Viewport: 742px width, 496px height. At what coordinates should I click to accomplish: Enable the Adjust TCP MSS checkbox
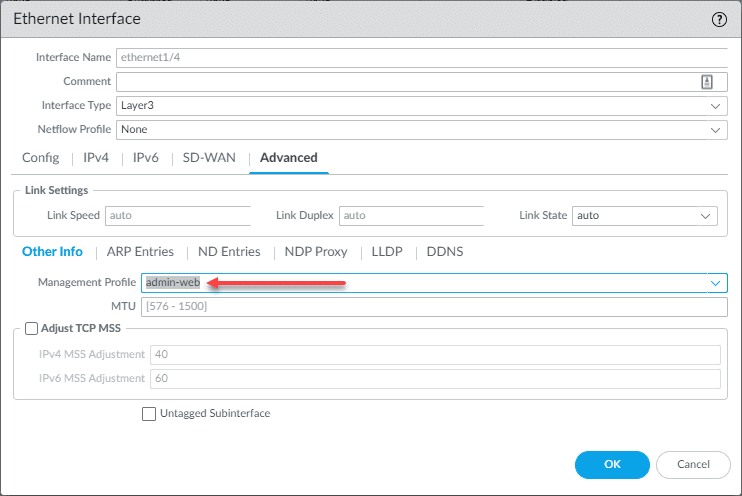[x=32, y=328]
